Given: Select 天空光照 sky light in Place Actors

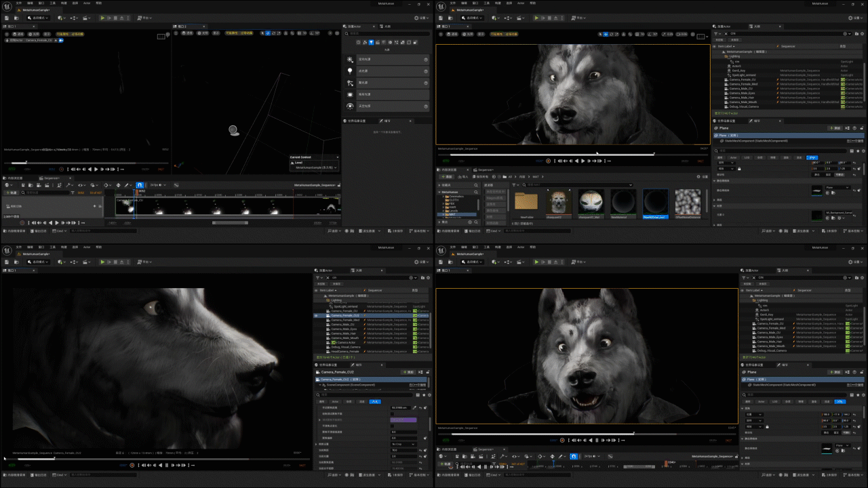Looking at the screenshot, I should [x=388, y=106].
